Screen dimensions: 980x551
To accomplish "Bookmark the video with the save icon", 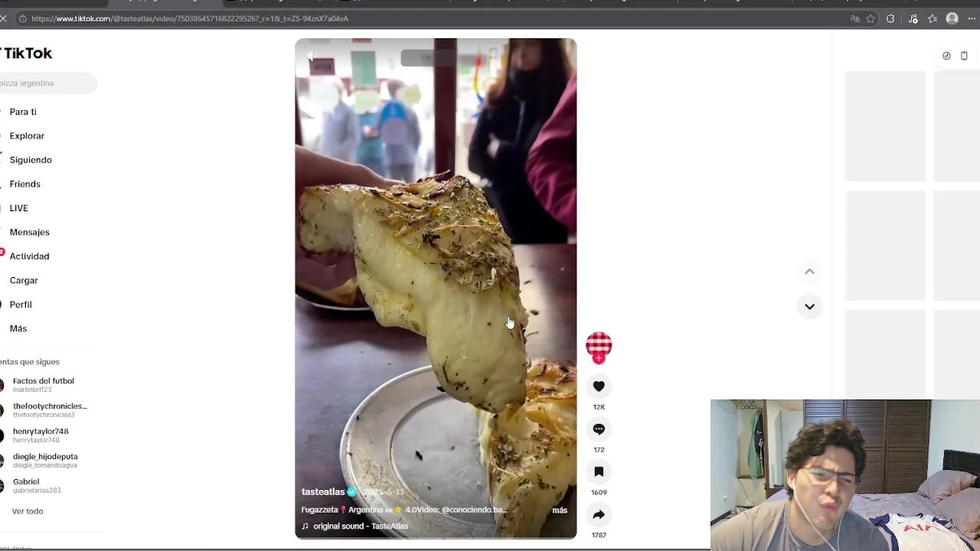I will (x=599, y=472).
